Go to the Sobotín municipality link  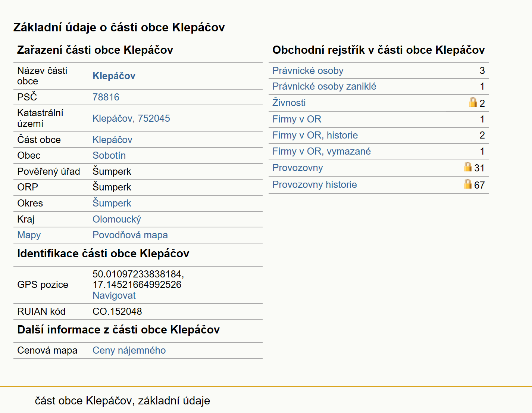pos(109,155)
